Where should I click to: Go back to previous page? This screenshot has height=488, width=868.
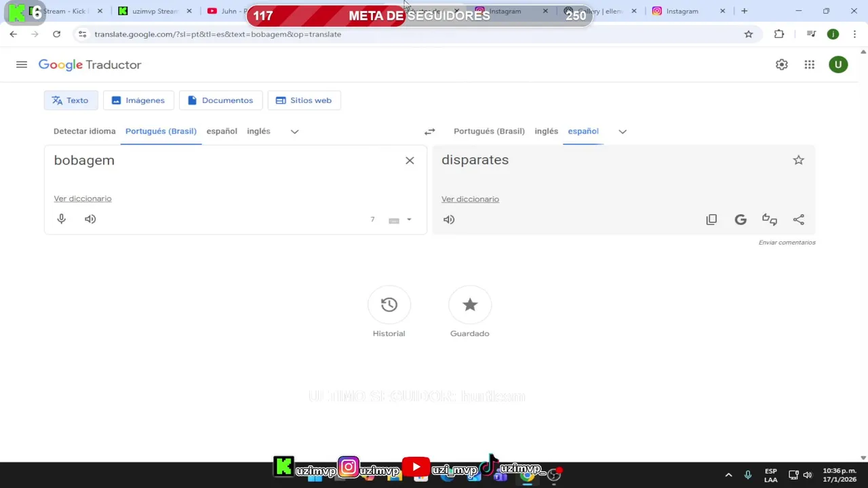tap(14, 34)
